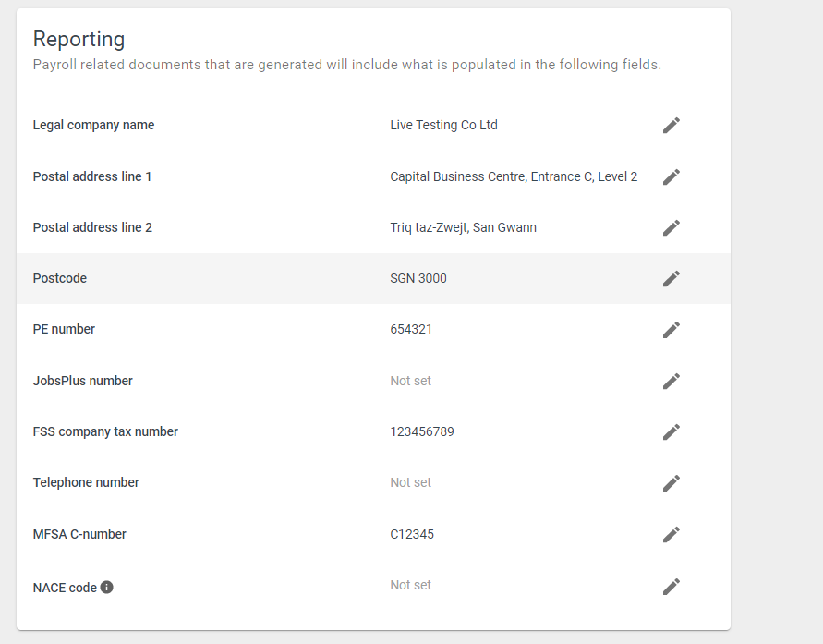
Task: Click Telephone number edit pencil
Action: click(672, 483)
